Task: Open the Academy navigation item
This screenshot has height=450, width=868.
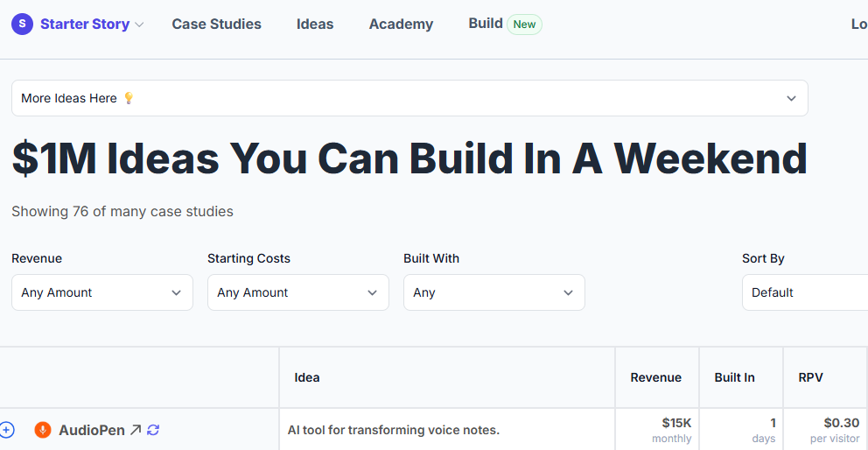Action: [x=402, y=25]
